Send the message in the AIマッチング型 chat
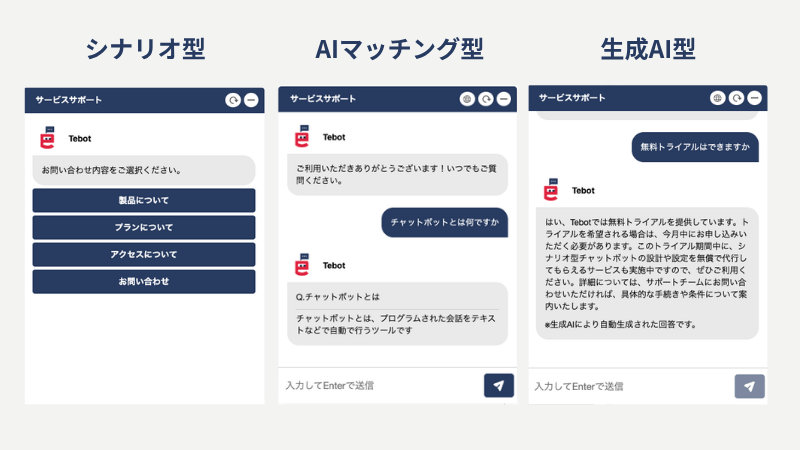Image resolution: width=800 pixels, height=450 pixels. click(x=498, y=385)
